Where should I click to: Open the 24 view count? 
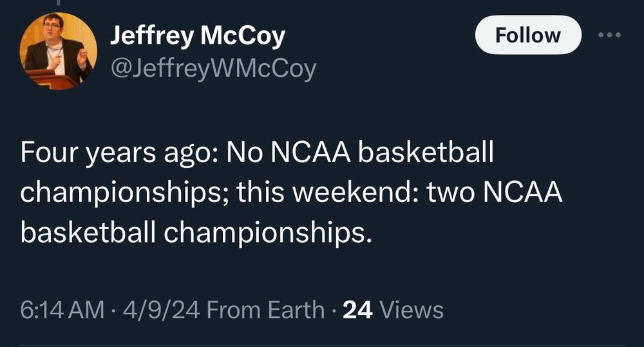[358, 310]
